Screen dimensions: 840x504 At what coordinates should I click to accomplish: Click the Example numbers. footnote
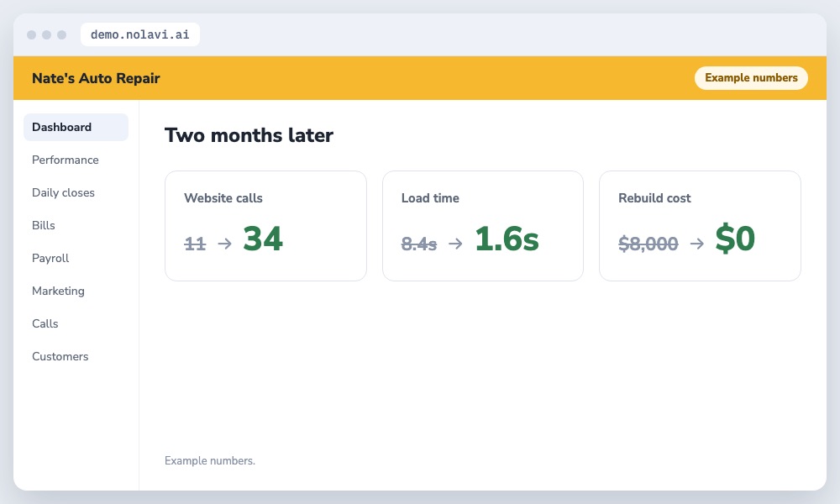click(210, 460)
